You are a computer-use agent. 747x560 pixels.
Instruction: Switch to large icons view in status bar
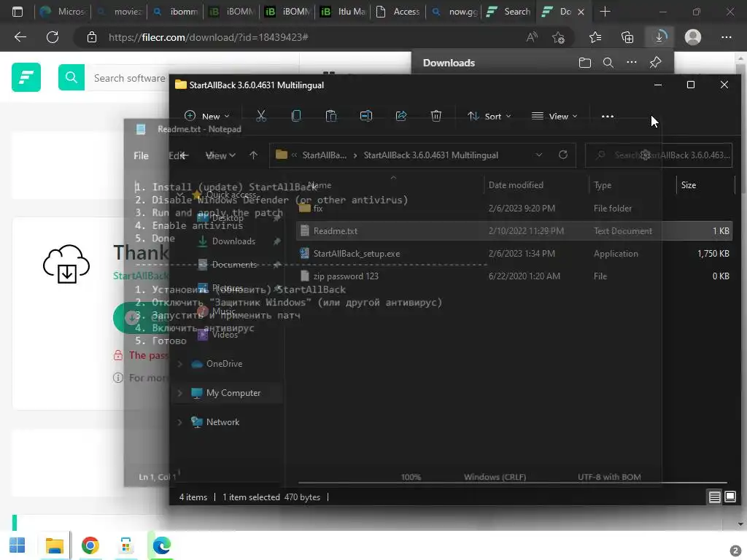[x=729, y=497]
